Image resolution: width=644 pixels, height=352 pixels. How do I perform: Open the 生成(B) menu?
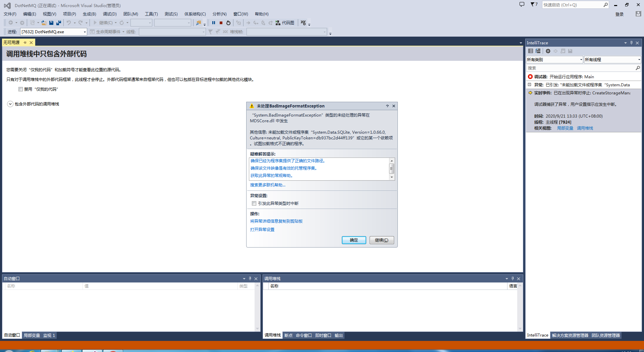pos(90,14)
